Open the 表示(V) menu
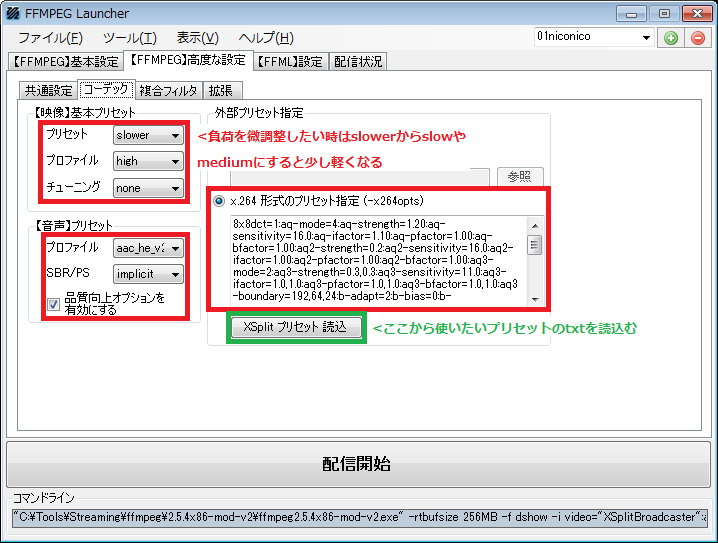The image size is (718, 543). tap(197, 38)
